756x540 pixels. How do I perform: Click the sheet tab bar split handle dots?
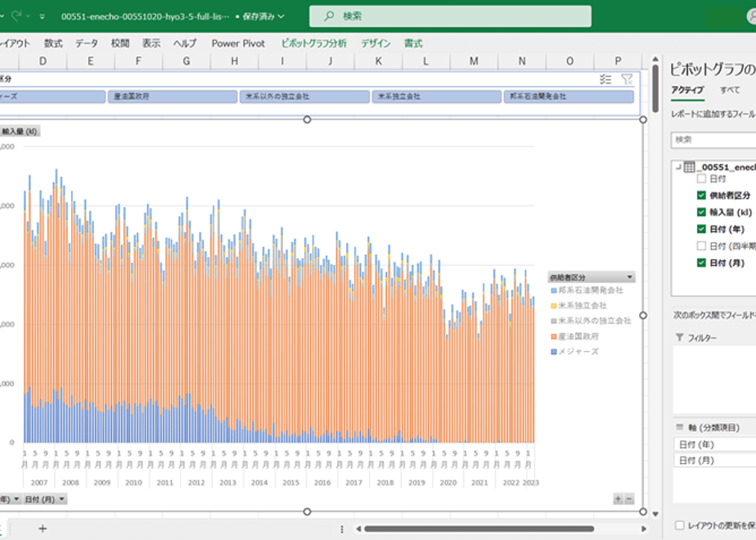tap(342, 529)
